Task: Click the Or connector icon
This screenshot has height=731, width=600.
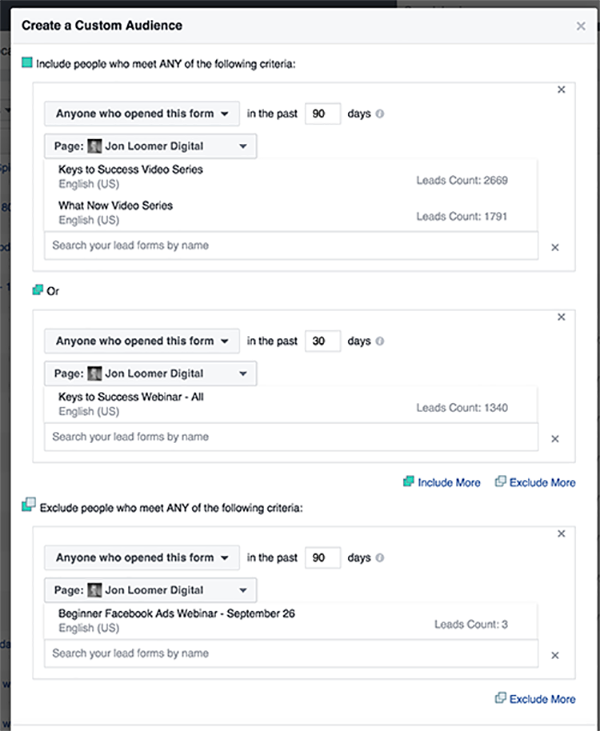Action: (x=38, y=290)
